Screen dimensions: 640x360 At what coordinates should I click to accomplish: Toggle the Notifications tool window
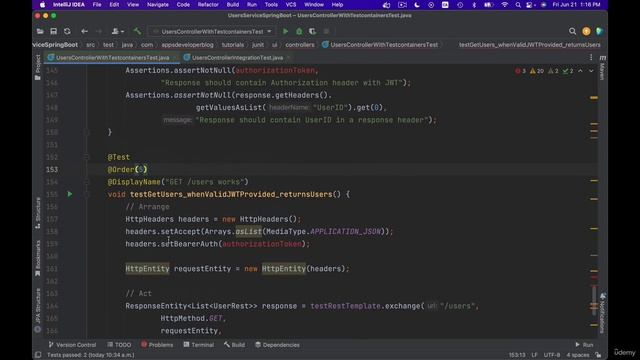pos(602,313)
